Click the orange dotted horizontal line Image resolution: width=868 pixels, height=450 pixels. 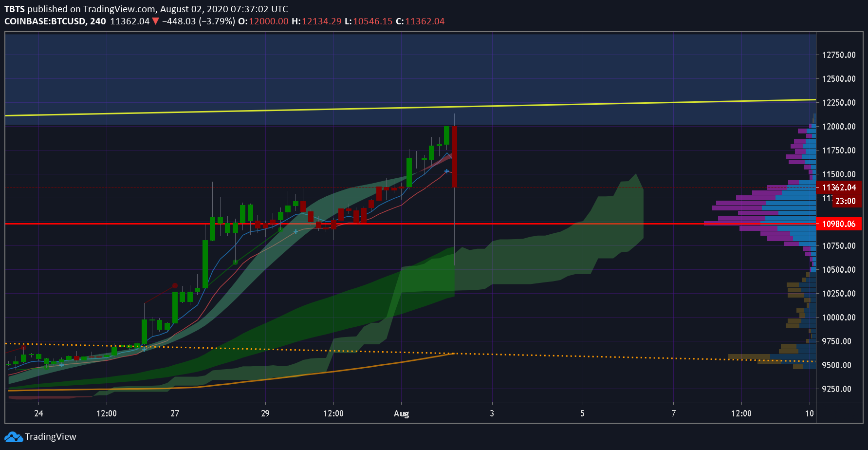410,352
